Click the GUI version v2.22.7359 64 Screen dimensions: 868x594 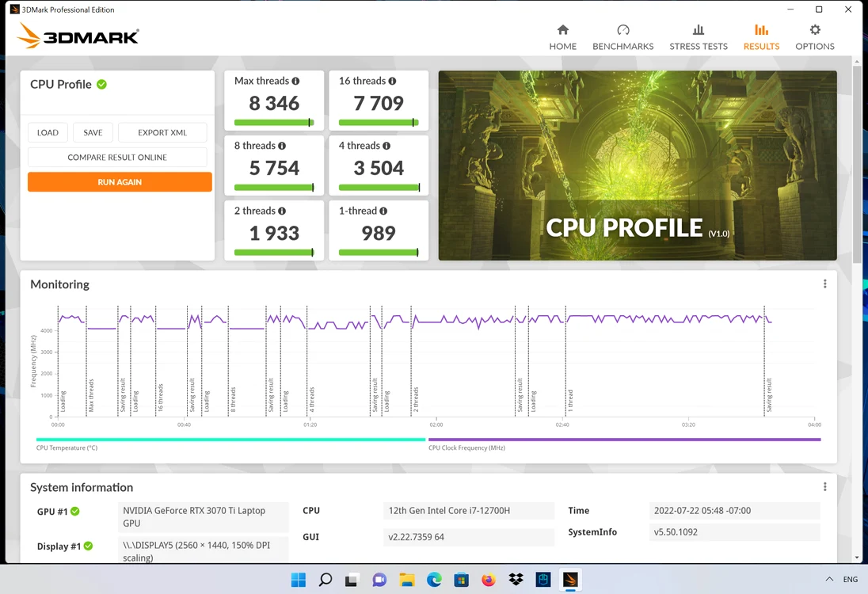(468, 537)
